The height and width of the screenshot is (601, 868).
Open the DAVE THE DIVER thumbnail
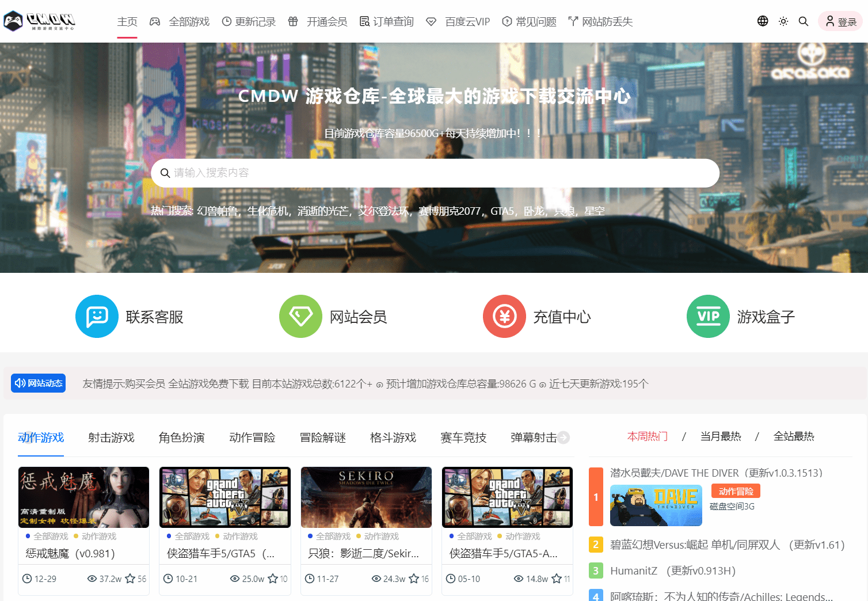656,505
